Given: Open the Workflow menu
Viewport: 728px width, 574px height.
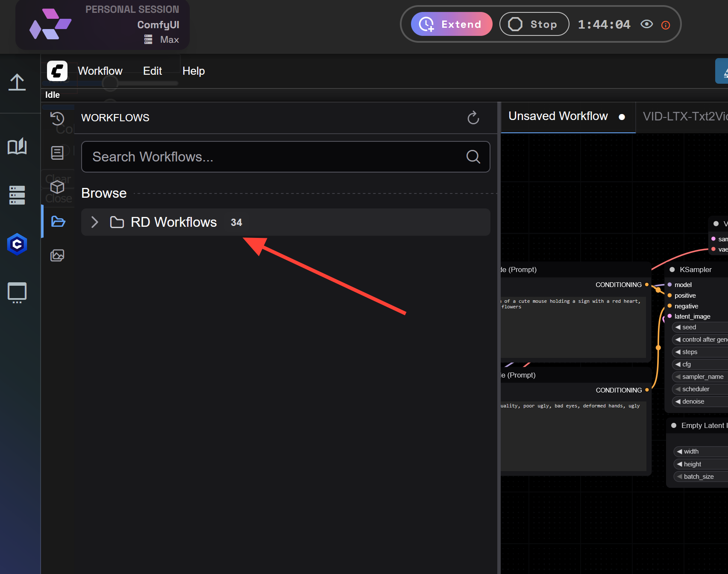Looking at the screenshot, I should pos(100,71).
